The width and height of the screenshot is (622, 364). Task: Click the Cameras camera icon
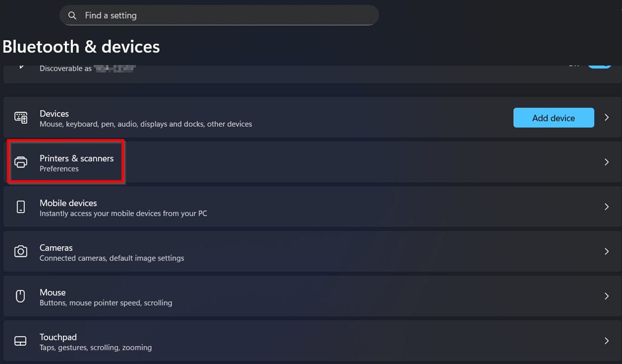pos(21,252)
